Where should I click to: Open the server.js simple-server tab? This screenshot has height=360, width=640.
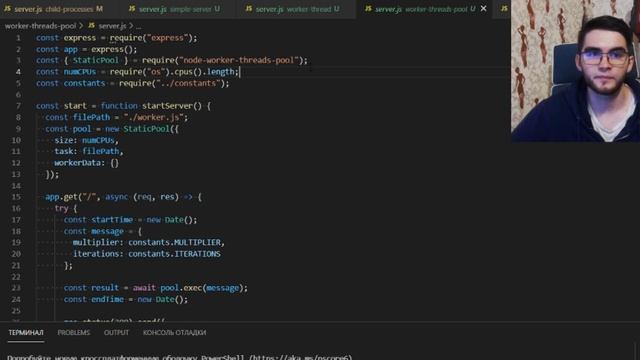pos(174,9)
